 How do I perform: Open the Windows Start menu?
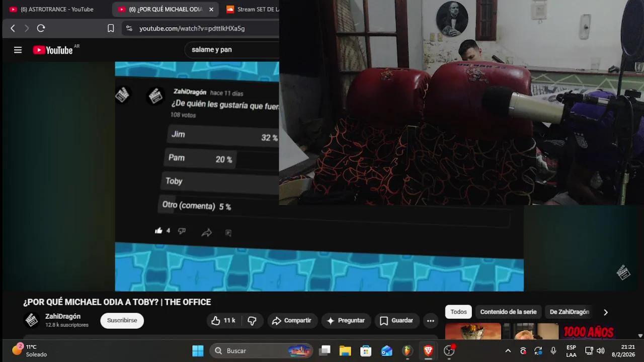tap(198, 350)
